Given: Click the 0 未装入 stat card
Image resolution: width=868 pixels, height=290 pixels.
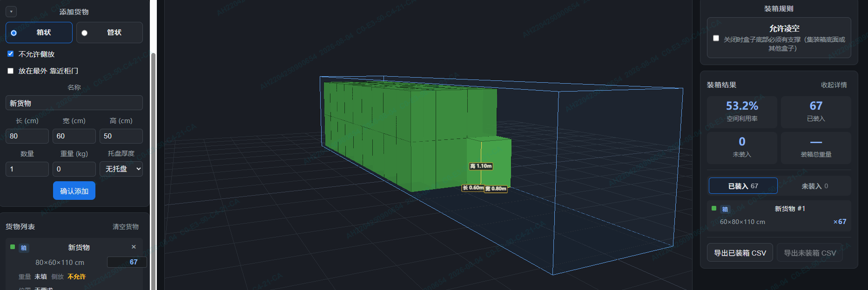Looking at the screenshot, I should pos(742,148).
